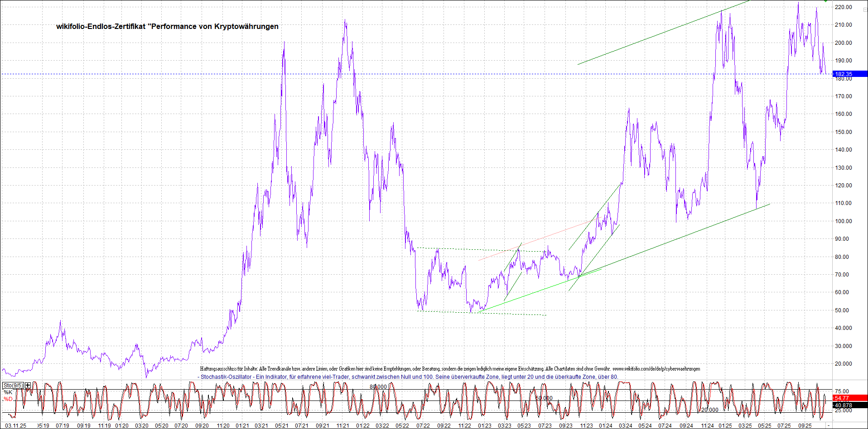Select the %K line legend label
This screenshot has height=429, width=868.
[x=8, y=392]
